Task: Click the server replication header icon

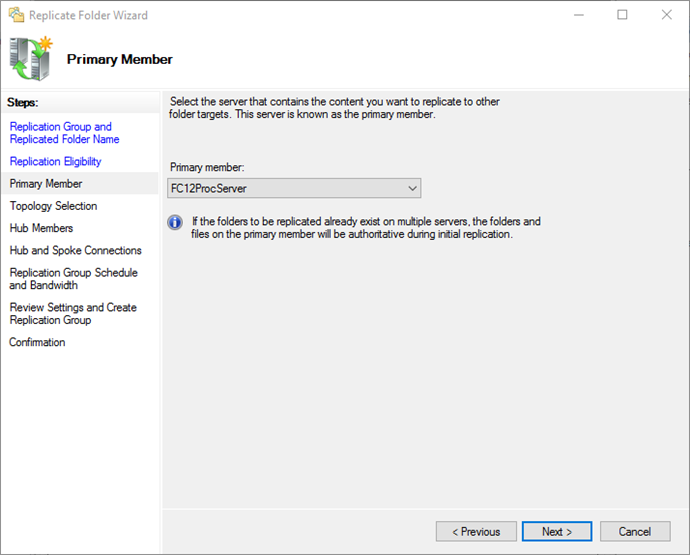Action: [x=31, y=59]
